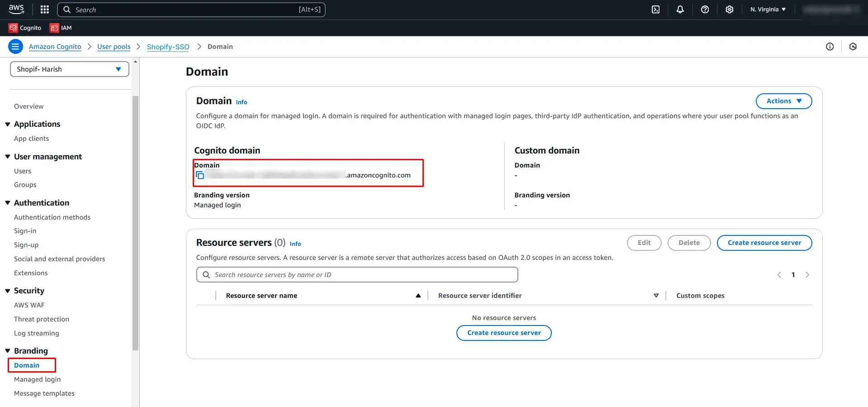Image resolution: width=868 pixels, height=407 pixels.
Task: Open the CloudShell terminal icon
Action: click(655, 10)
